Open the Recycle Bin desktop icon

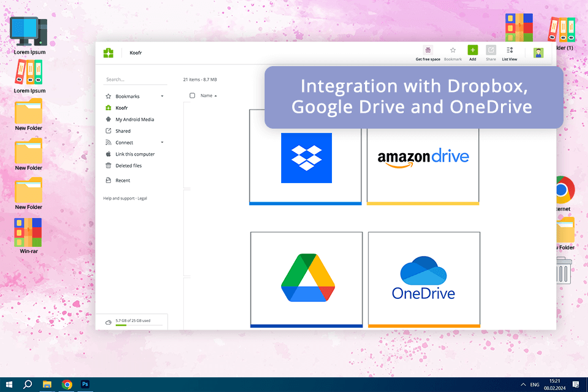[563, 270]
